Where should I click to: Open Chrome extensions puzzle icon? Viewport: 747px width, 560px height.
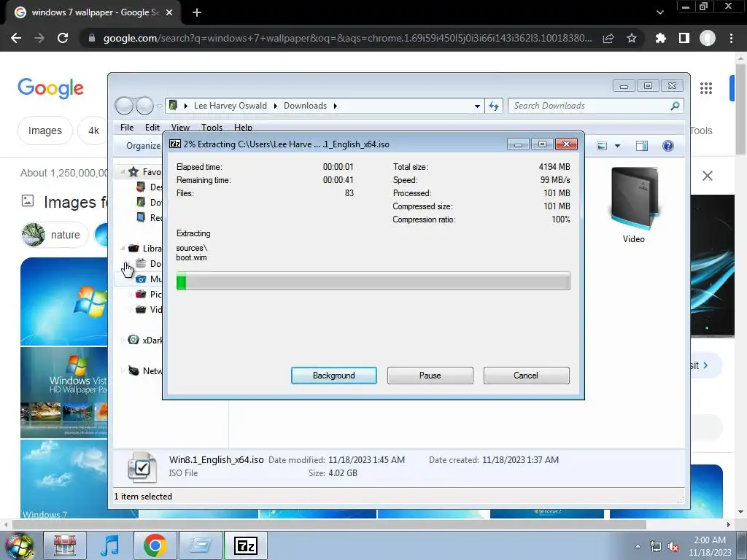coord(660,38)
